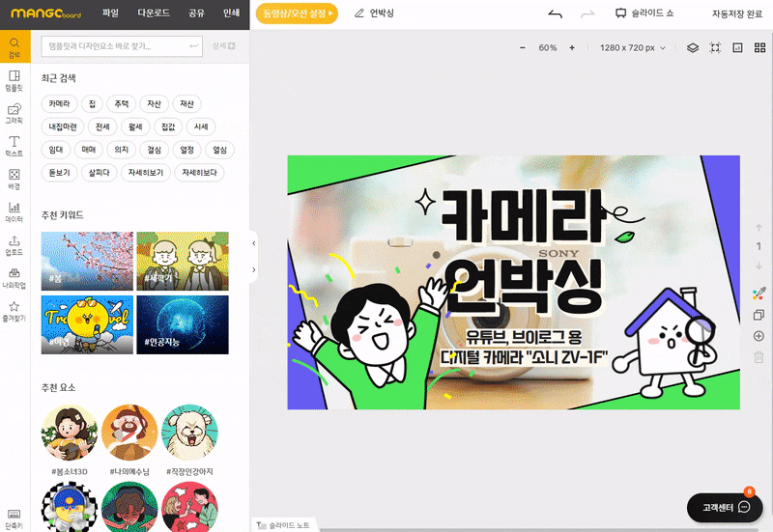Open the #새학기 students keyword thumbnail
This screenshot has width=773, height=532.
tap(183, 261)
